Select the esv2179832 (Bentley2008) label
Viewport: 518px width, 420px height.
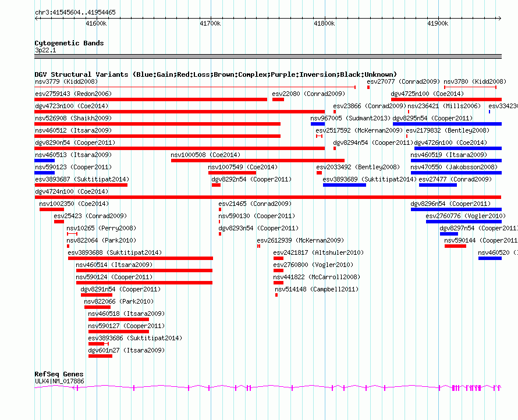(448, 130)
